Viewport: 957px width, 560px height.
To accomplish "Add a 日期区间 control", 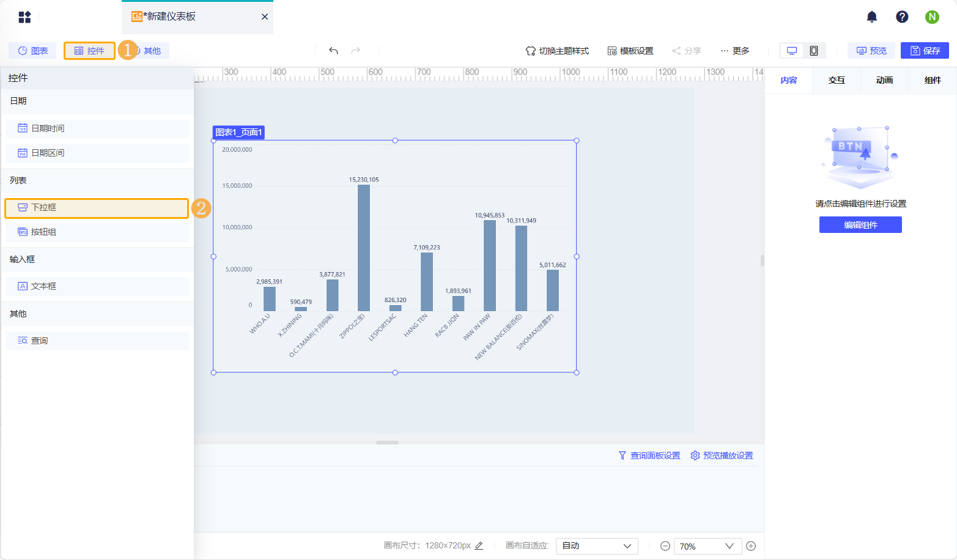I will pos(98,153).
